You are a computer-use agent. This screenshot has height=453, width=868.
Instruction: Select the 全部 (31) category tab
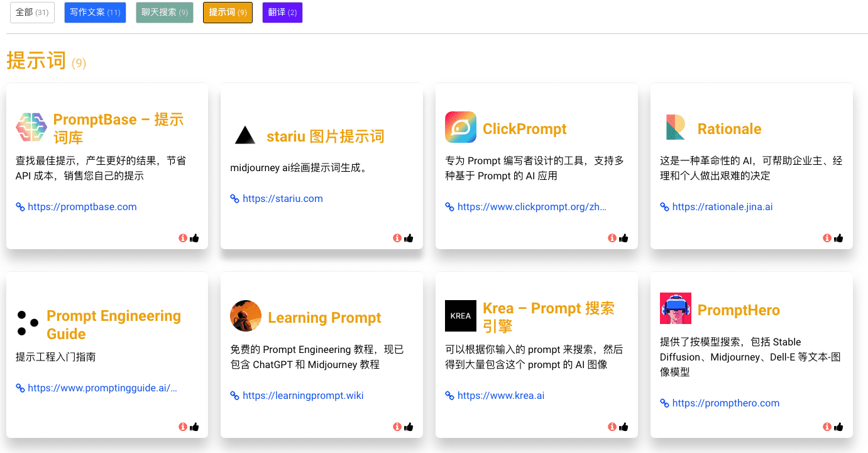(32, 13)
